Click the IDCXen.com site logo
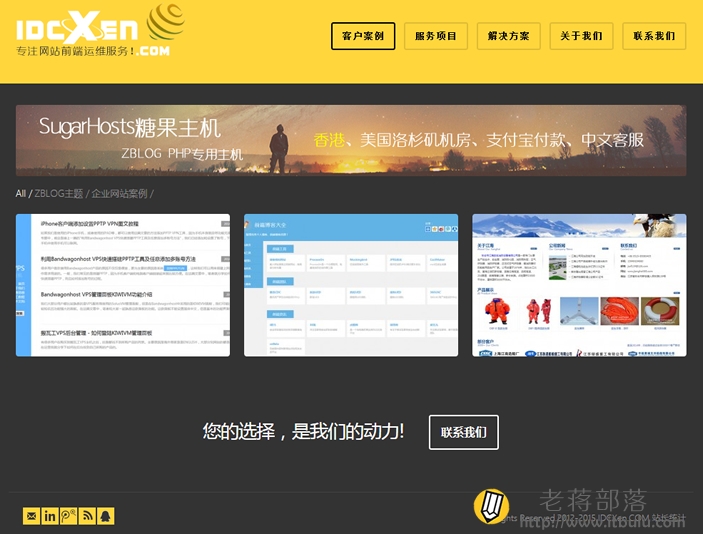 [x=100, y=30]
